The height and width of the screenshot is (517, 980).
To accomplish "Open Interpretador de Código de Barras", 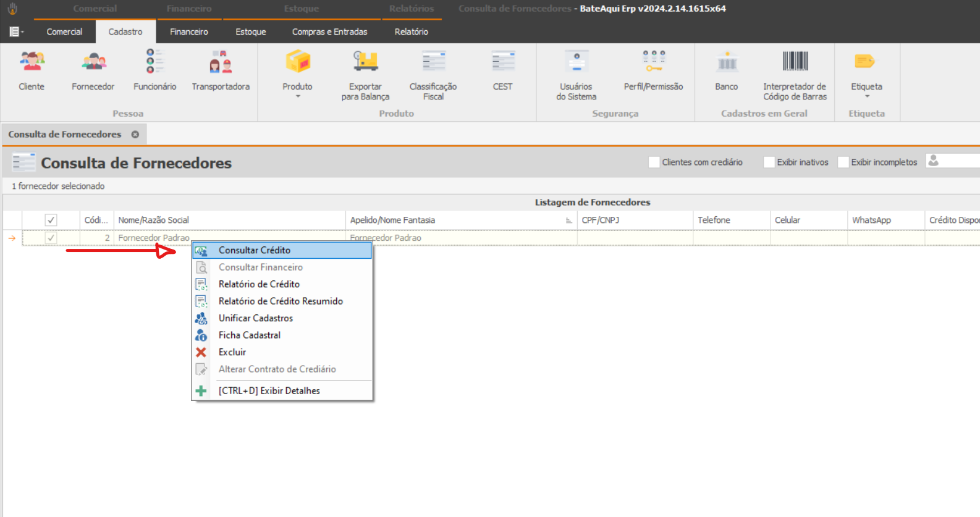I will [795, 75].
